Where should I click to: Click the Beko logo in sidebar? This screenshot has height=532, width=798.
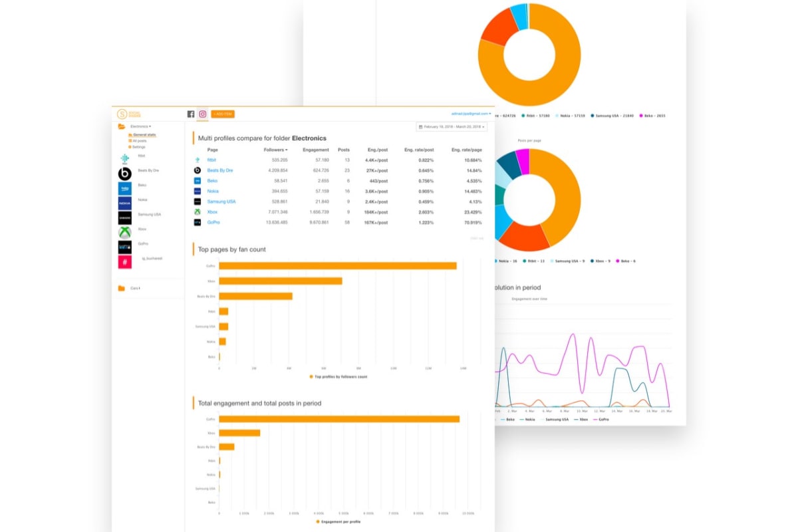[x=124, y=188]
